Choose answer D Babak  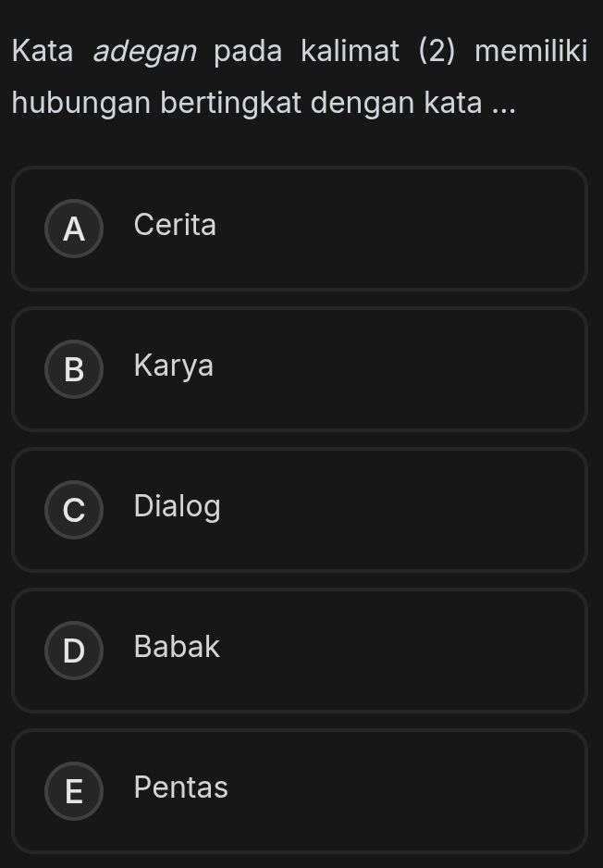pyautogui.click(x=300, y=651)
